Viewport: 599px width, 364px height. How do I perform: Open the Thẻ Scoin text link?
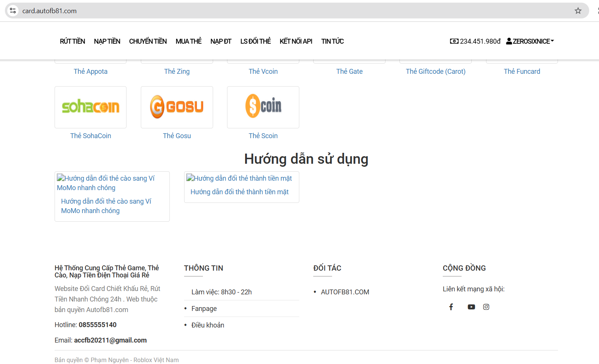(263, 136)
